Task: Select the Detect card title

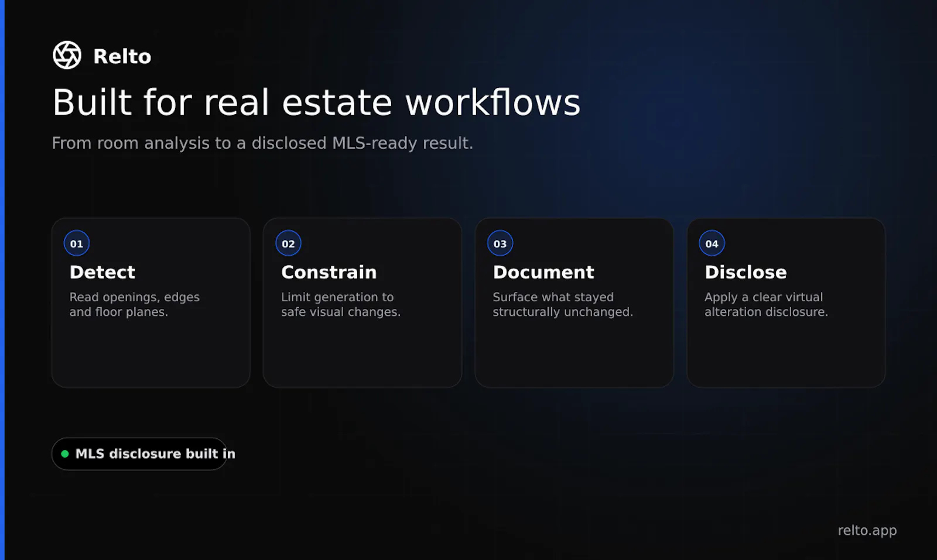Action: click(102, 272)
